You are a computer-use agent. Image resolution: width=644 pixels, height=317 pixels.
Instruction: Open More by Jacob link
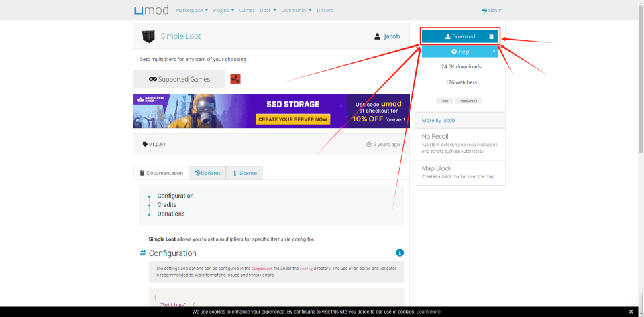pyautogui.click(x=438, y=120)
